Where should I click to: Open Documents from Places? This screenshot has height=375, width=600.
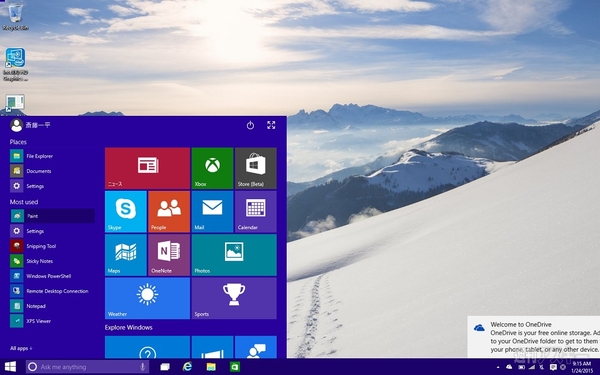[52, 171]
